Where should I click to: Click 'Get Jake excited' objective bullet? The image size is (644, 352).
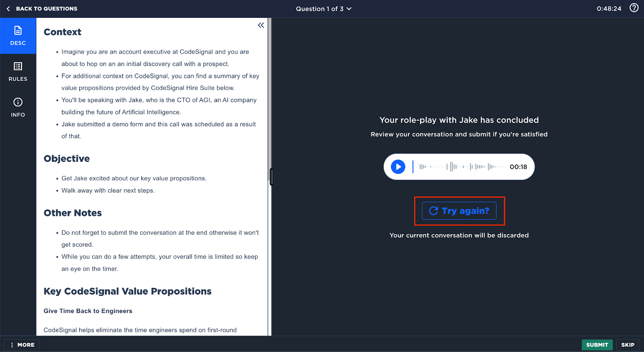click(x=134, y=178)
